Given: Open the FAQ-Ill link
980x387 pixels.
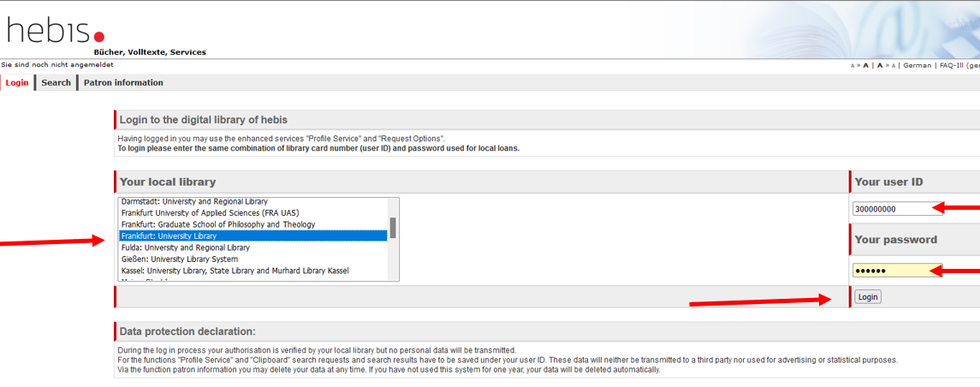Looking at the screenshot, I should tap(950, 65).
